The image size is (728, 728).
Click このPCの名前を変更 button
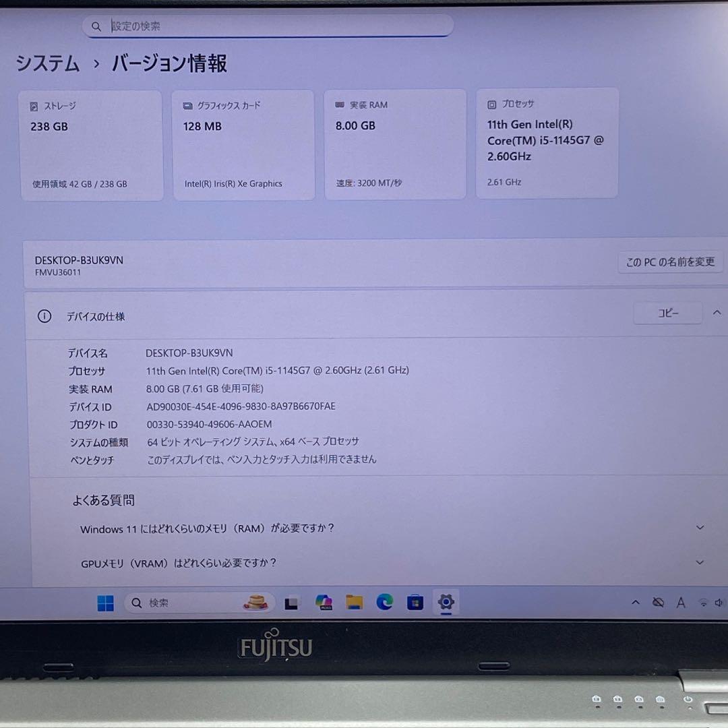point(670,262)
